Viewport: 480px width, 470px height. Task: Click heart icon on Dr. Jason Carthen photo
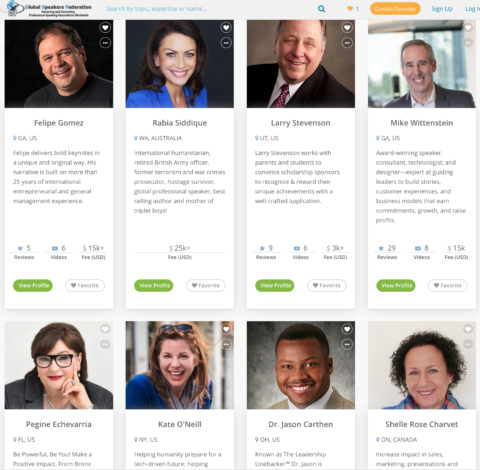[x=347, y=329]
